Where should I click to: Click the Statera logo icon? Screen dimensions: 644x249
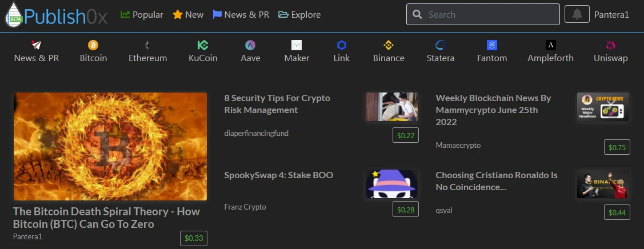pyautogui.click(x=440, y=45)
